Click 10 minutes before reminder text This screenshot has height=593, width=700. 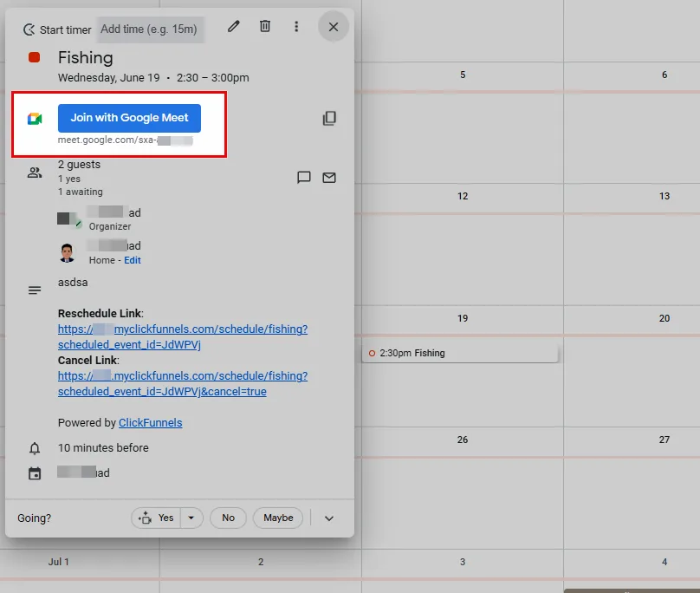pyautogui.click(x=103, y=447)
